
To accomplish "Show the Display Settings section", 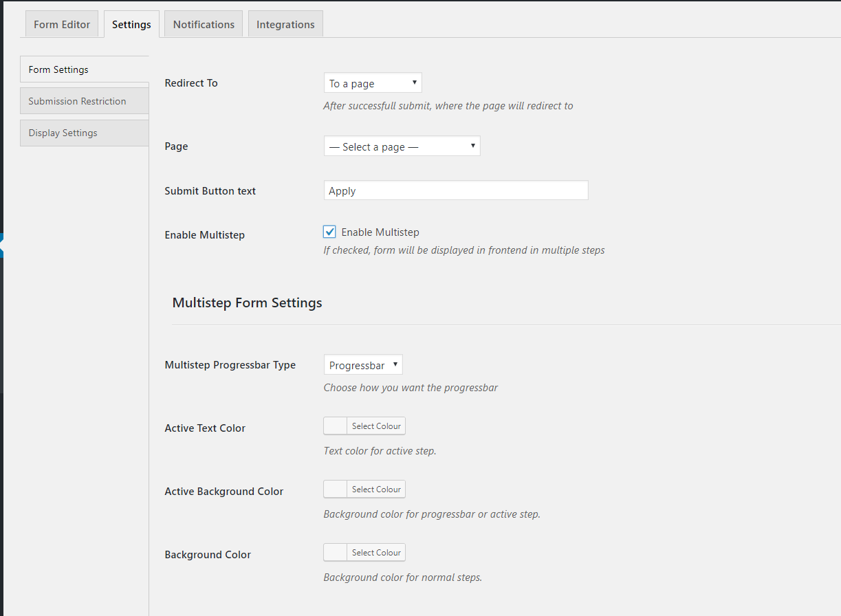I will [x=85, y=133].
